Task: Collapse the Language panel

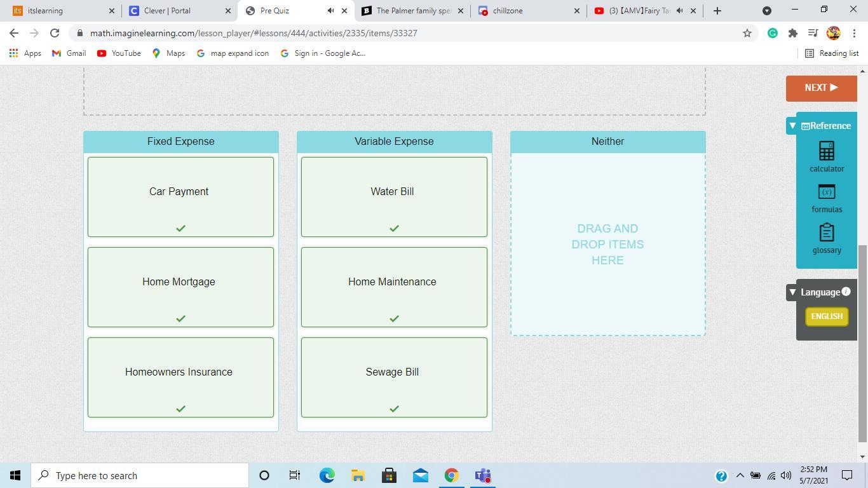Action: (792, 292)
